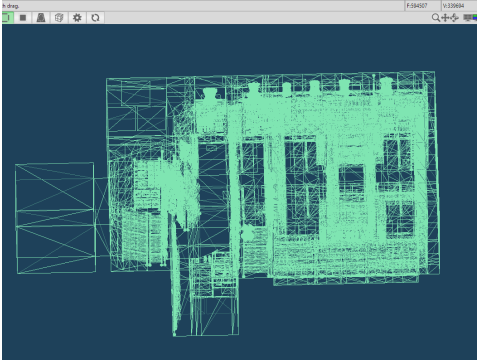Viewport: 480px width, 360px height.
Task: Open settings with the gear icon
Action: coord(77,18)
